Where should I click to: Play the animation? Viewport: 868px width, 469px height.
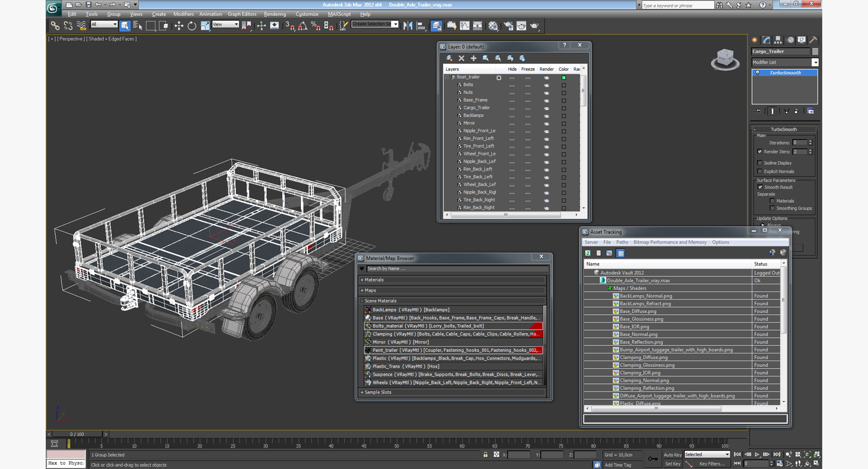[757, 454]
